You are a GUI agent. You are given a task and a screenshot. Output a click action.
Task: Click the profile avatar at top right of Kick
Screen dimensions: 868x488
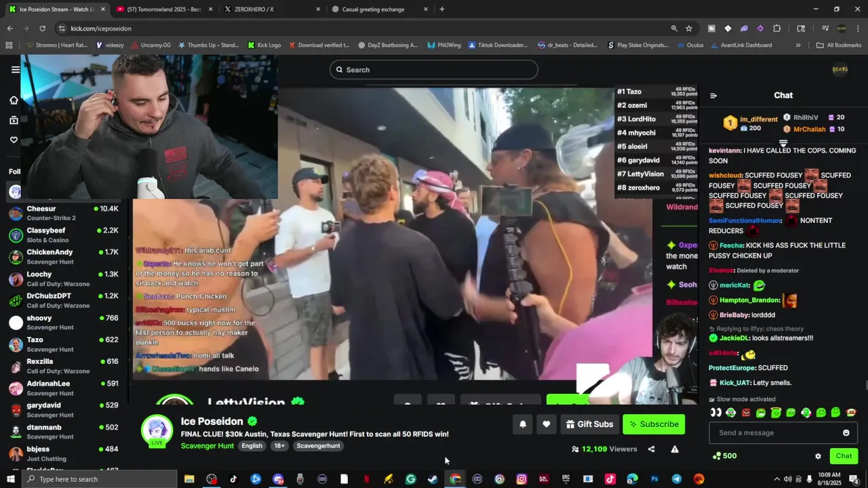pyautogui.click(x=840, y=69)
